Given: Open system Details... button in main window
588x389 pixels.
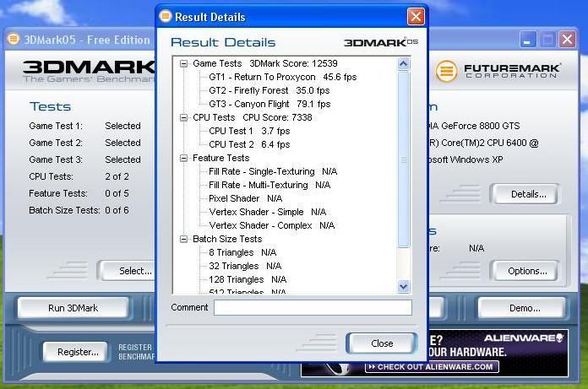Looking at the screenshot, I should pos(525,194).
